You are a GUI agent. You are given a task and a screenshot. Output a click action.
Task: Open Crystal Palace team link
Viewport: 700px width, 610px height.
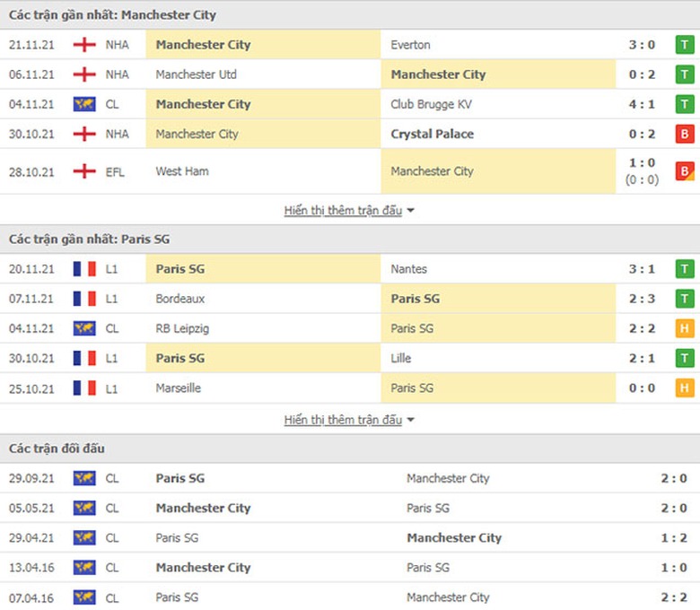point(432,134)
